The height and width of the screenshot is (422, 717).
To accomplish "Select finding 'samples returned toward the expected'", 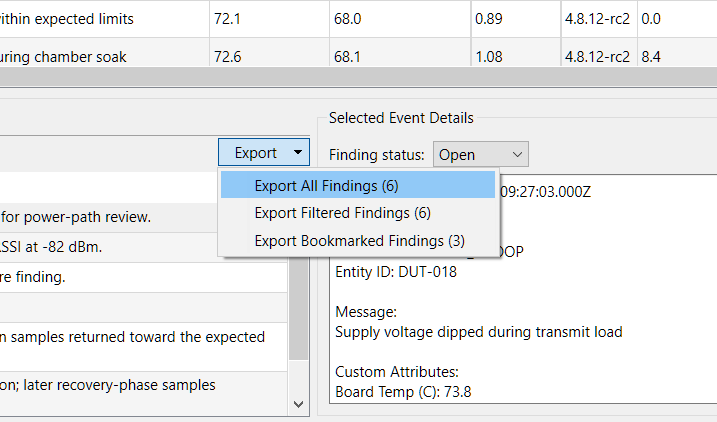I will [x=144, y=347].
